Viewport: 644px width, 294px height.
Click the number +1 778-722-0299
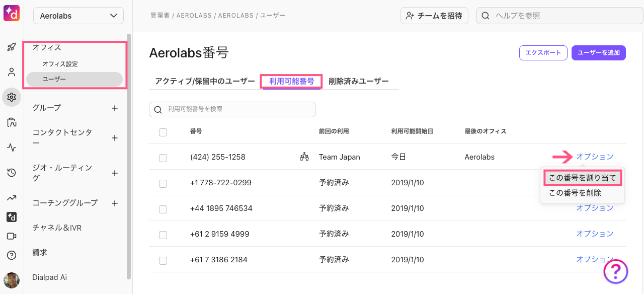[221, 183]
